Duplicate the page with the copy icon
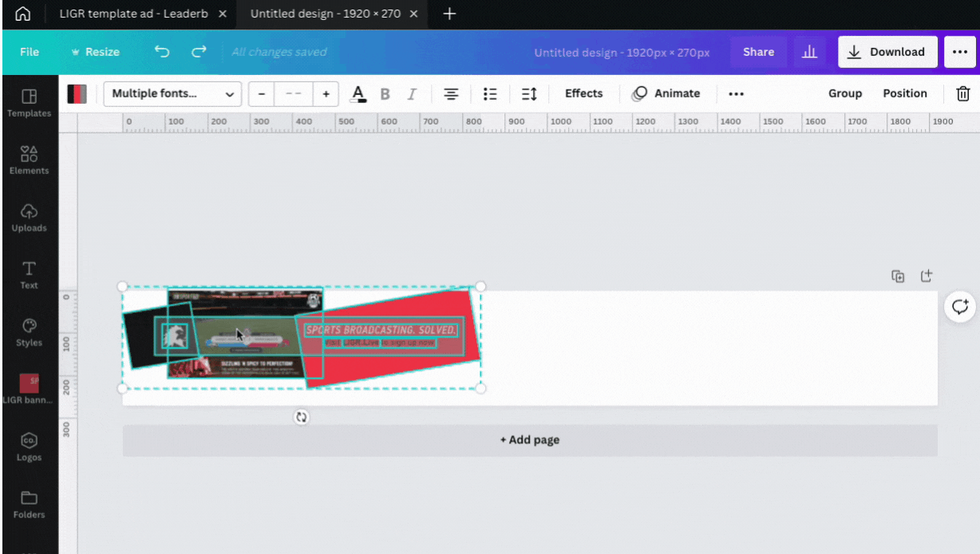The height and width of the screenshot is (554, 980). click(x=898, y=276)
